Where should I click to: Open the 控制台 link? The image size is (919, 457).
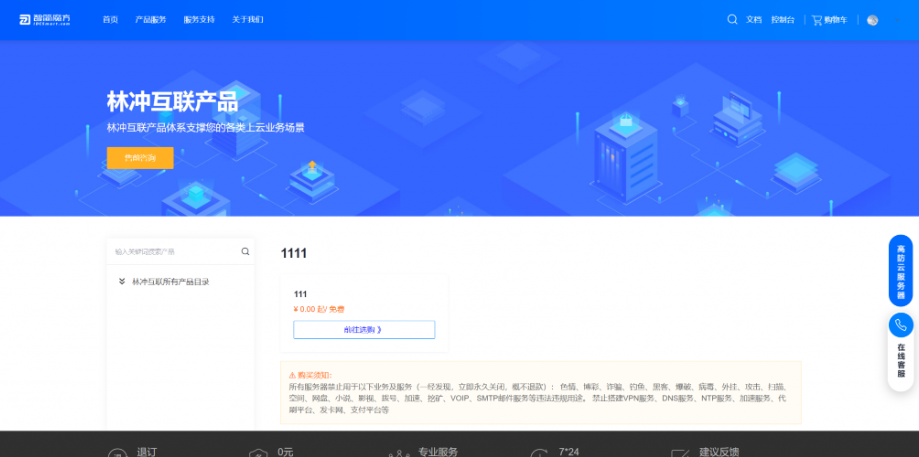coord(783,19)
